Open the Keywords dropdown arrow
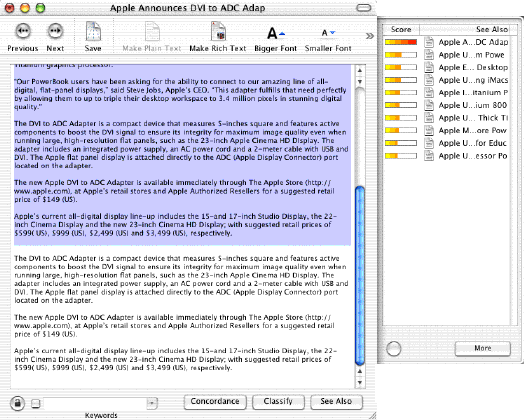The width and height of the screenshot is (524, 420). [x=152, y=403]
